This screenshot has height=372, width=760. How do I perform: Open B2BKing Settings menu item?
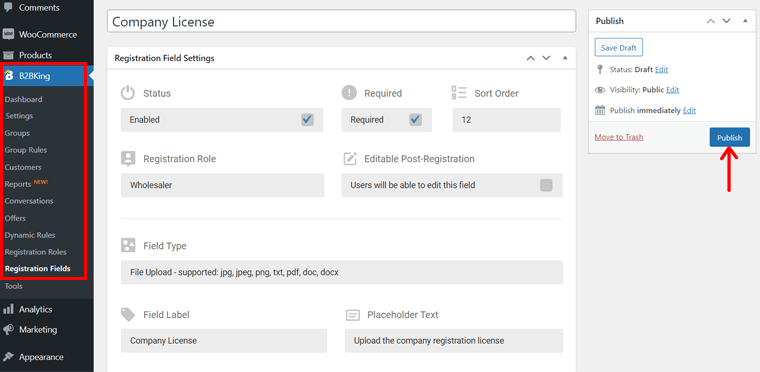pyautogui.click(x=19, y=116)
